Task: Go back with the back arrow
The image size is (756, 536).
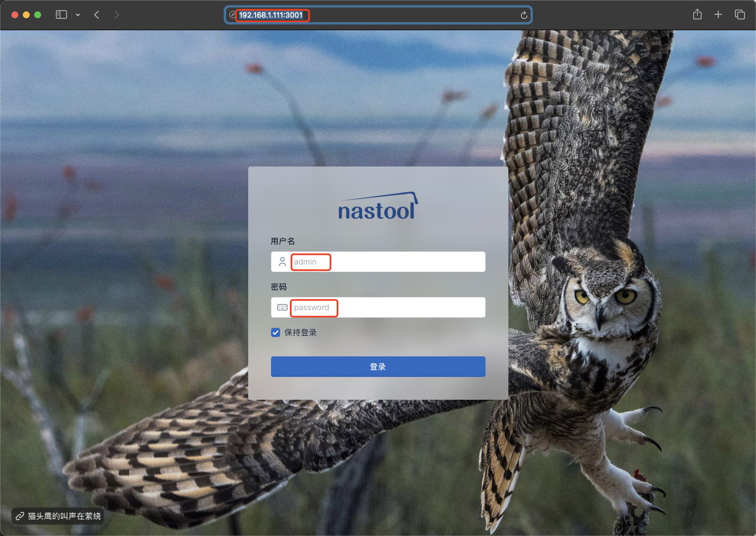Action: (x=96, y=15)
